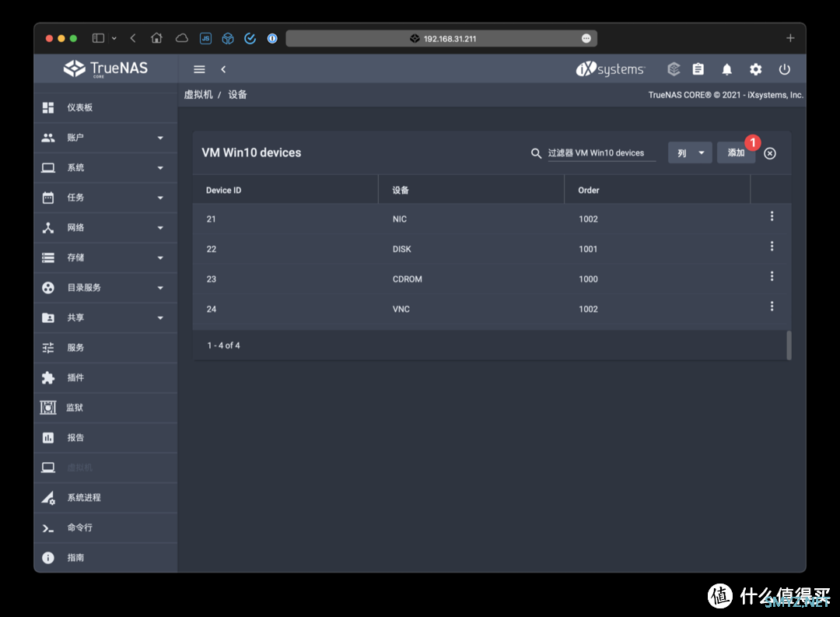The image size is (840, 617).
Task: Open actions menu for DISK device row
Action: (772, 246)
